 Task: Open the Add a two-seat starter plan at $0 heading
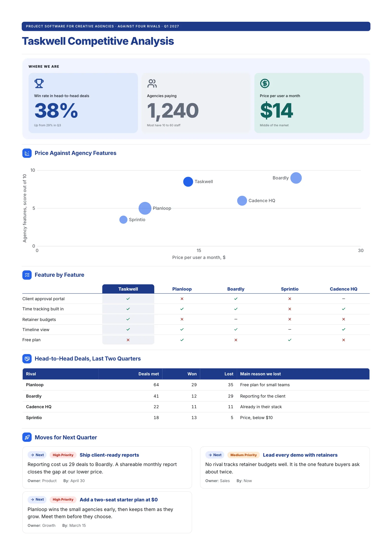coord(119,500)
